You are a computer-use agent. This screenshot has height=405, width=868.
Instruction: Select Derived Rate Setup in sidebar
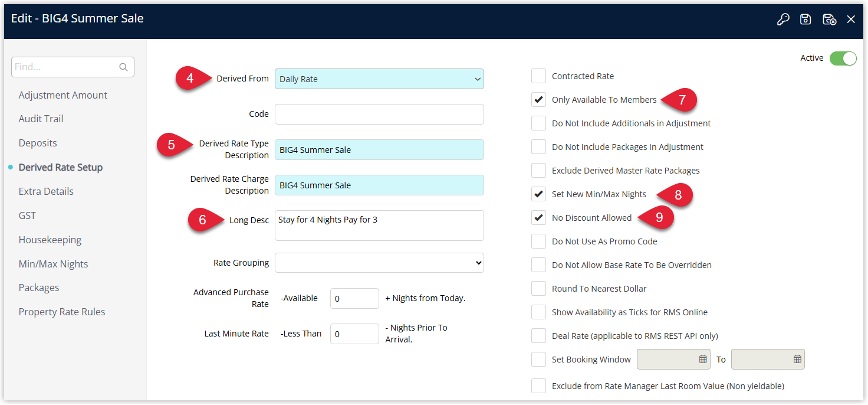point(61,167)
